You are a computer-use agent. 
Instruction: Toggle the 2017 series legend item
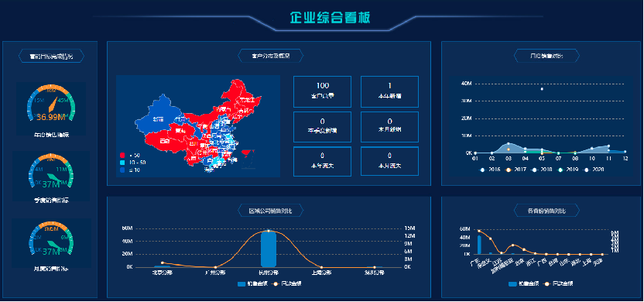(515, 170)
